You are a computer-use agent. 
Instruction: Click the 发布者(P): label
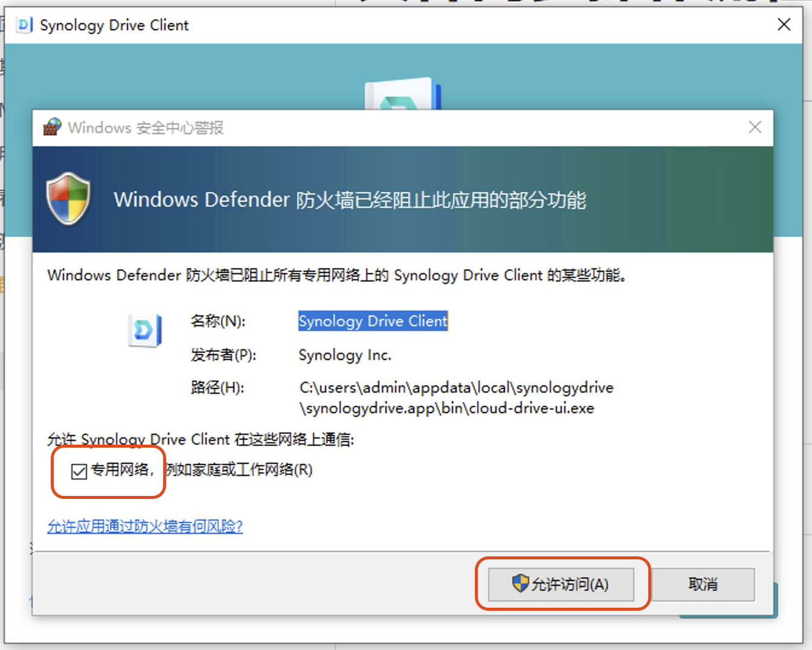(223, 355)
